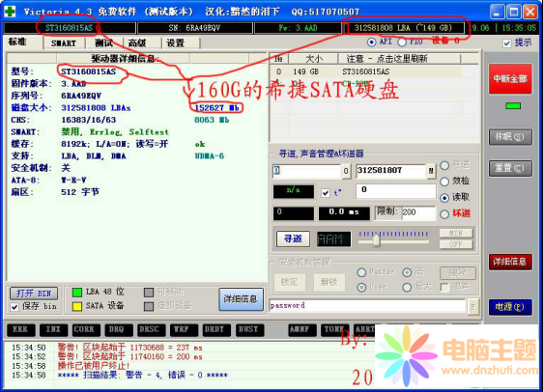Select the 坏道 radio option
Image resolution: width=543 pixels, height=392 pixels.
[x=444, y=214]
